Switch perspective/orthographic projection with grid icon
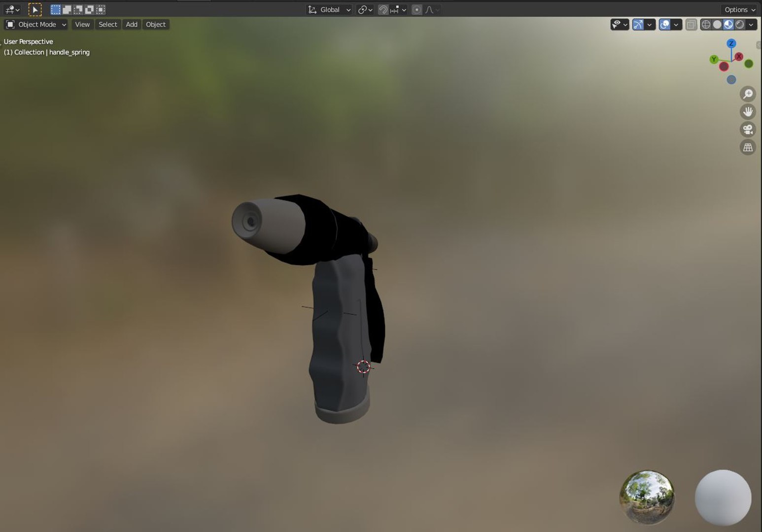Screen dimensions: 762x532 (x=748, y=147)
